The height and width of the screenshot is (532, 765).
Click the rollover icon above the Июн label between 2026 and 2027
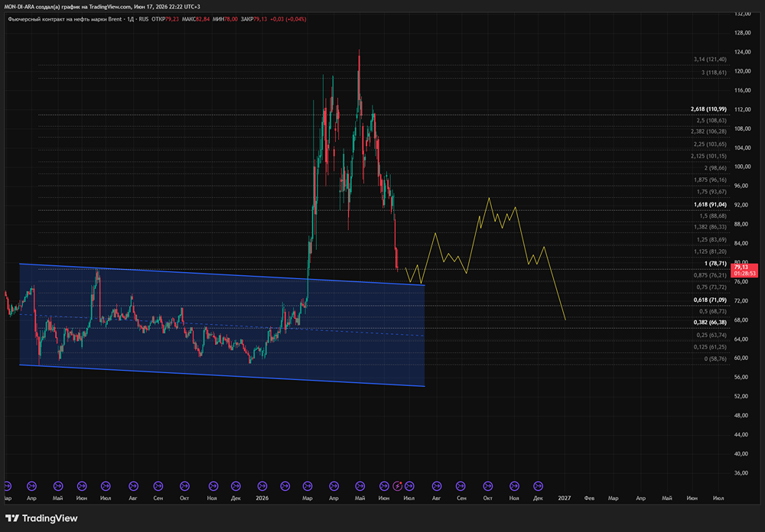tap(385, 485)
